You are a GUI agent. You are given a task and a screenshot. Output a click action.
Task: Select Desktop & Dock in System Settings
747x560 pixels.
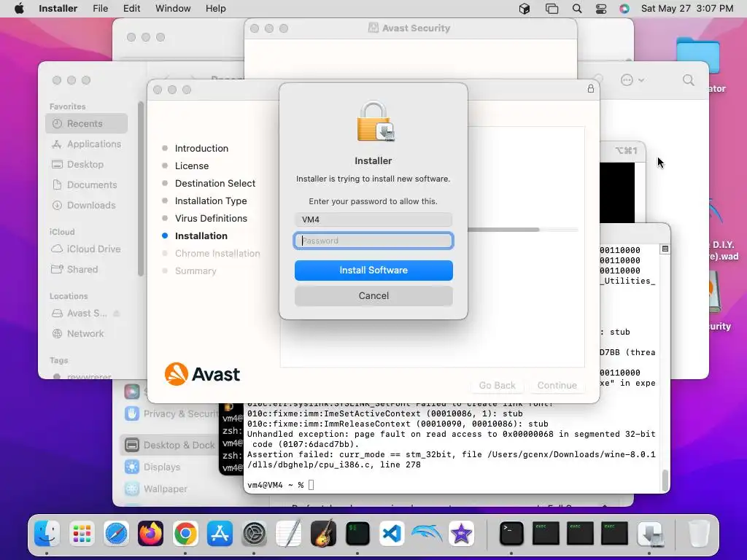tap(169, 446)
